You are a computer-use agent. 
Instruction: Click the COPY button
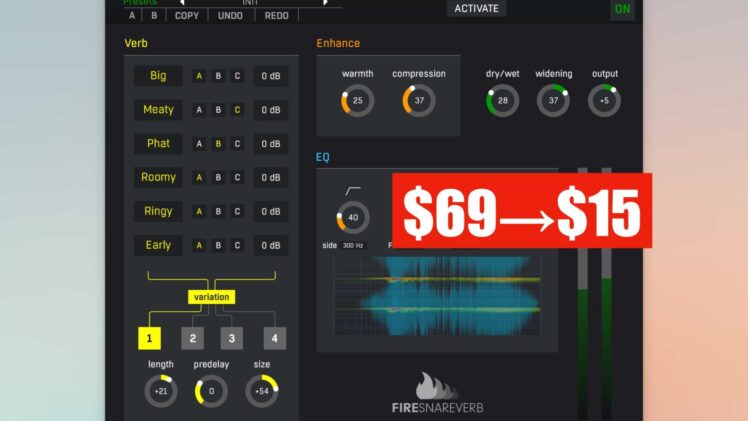click(187, 16)
